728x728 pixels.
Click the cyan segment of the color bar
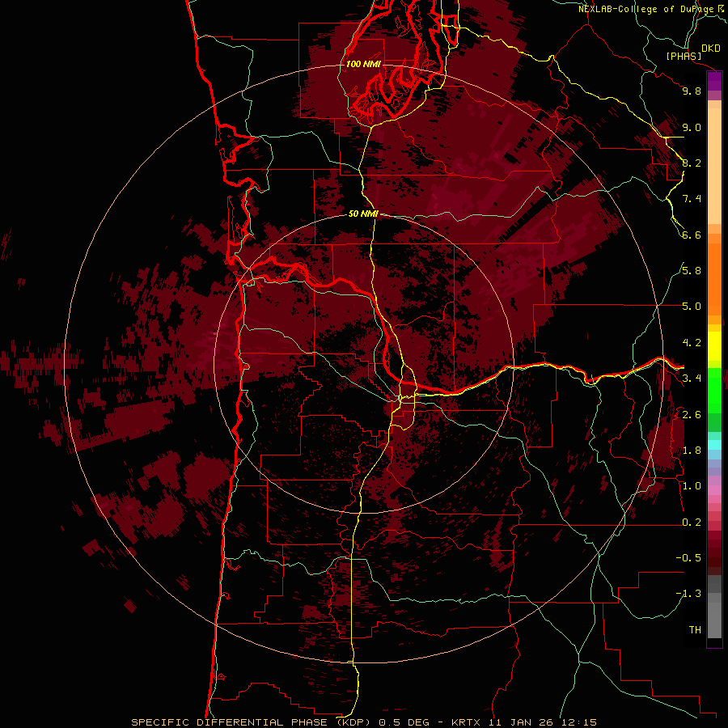714,445
